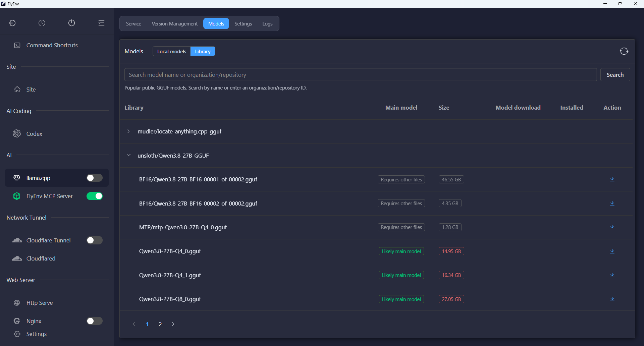Open the history clock icon
The image size is (644, 346).
(42, 23)
